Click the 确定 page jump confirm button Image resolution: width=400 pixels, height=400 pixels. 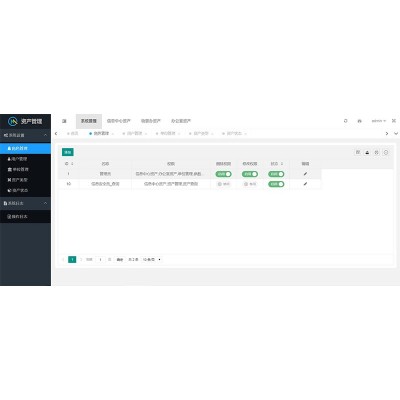pos(120,259)
